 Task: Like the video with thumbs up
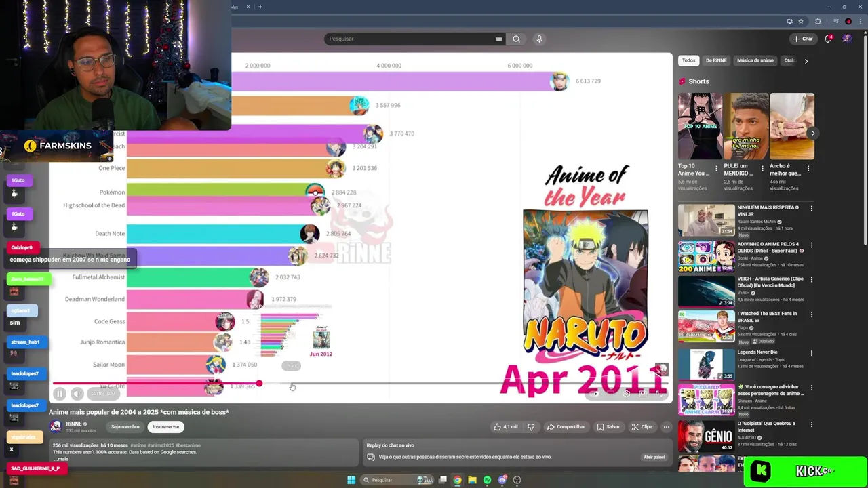coord(506,427)
